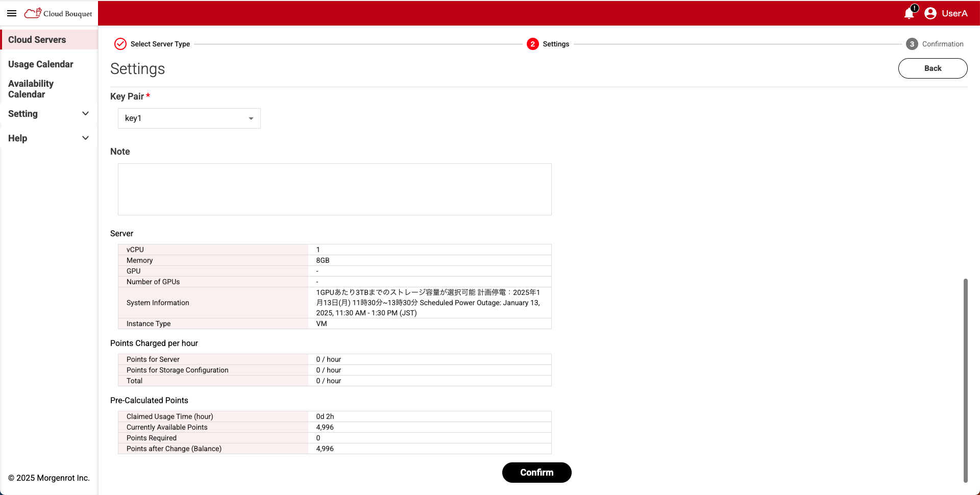Click the UserA account avatar icon
The height and width of the screenshot is (495, 980).
tap(930, 13)
